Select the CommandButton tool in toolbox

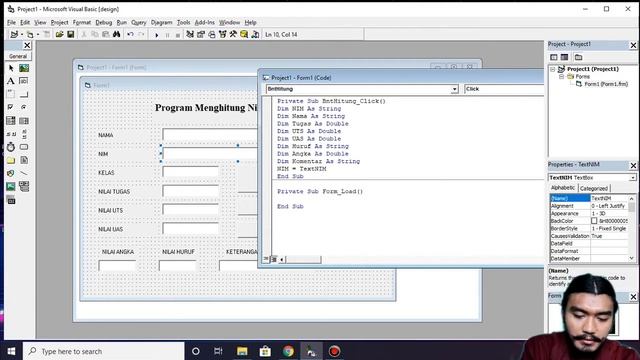pos(24,94)
